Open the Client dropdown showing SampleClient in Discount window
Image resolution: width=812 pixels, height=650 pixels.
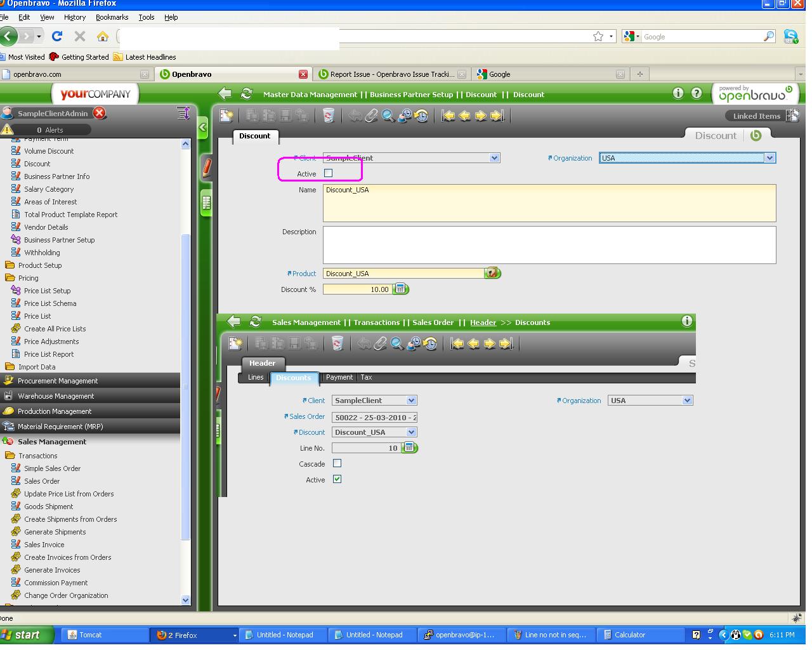click(x=494, y=157)
